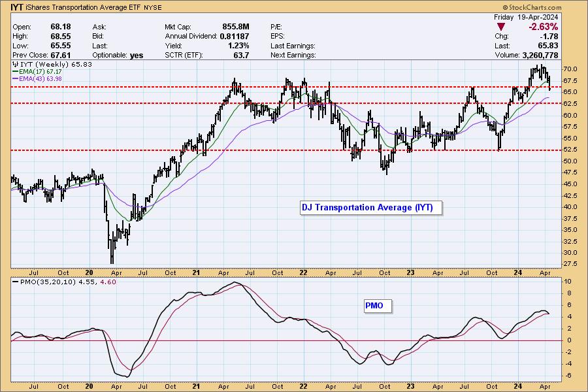Select the High value 68.55
The image size is (588, 392).
pos(61,37)
